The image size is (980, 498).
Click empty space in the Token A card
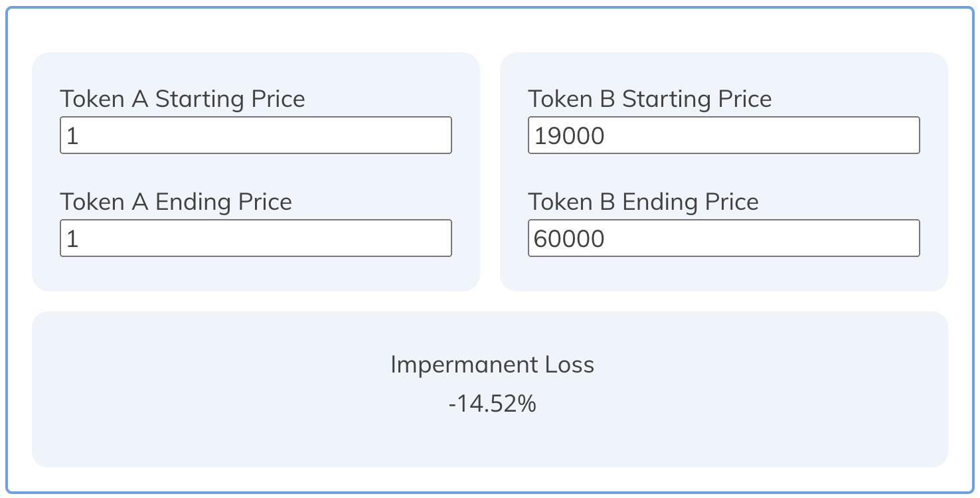256,274
